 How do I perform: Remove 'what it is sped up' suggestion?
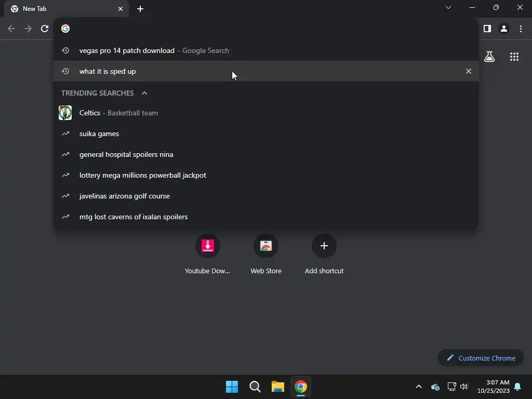coord(469,71)
